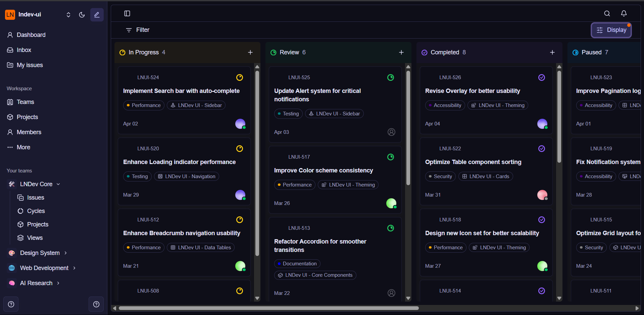Open the Display options button
This screenshot has height=315, width=644.
coord(611,30)
